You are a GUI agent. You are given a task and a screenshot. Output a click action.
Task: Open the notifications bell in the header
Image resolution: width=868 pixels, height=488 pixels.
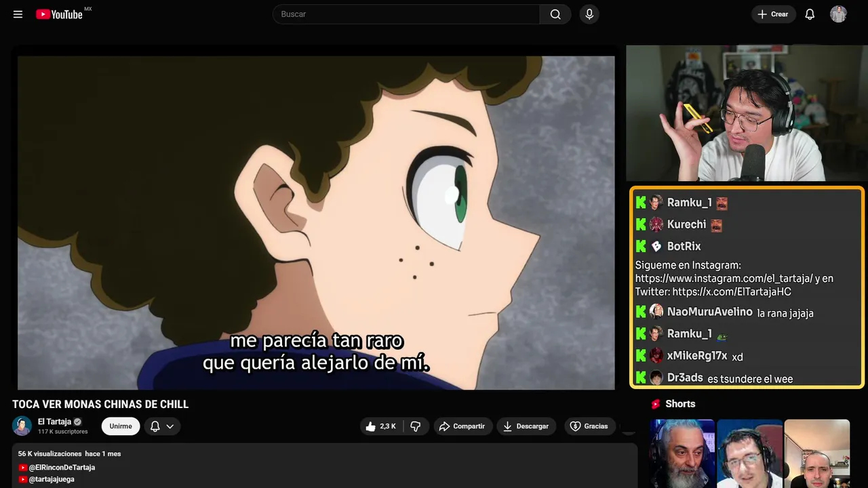(810, 14)
